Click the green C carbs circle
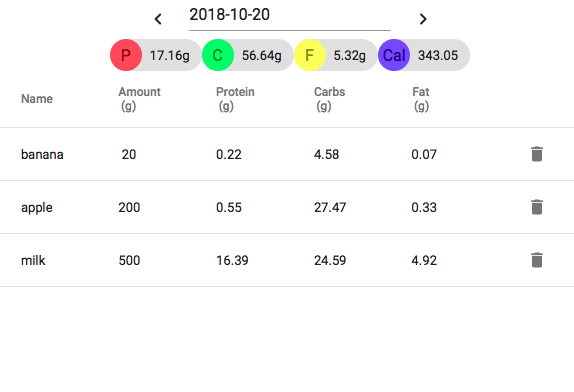 click(218, 55)
